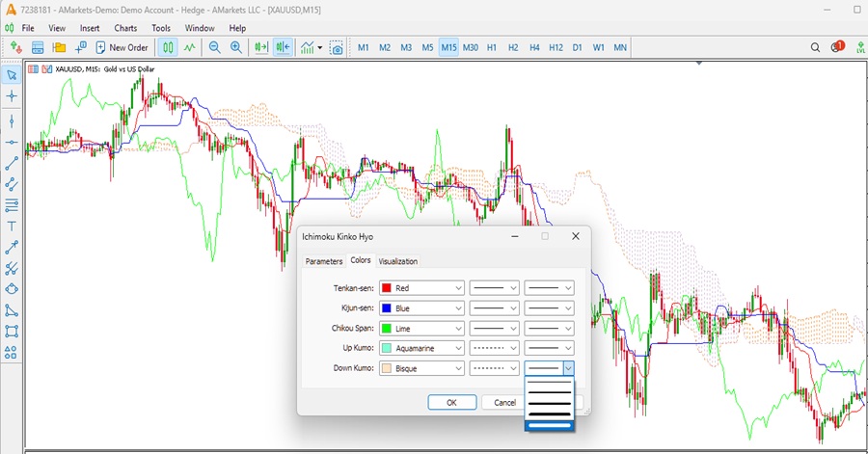Select the H4 timeframe
The width and height of the screenshot is (868, 454).
[534, 47]
